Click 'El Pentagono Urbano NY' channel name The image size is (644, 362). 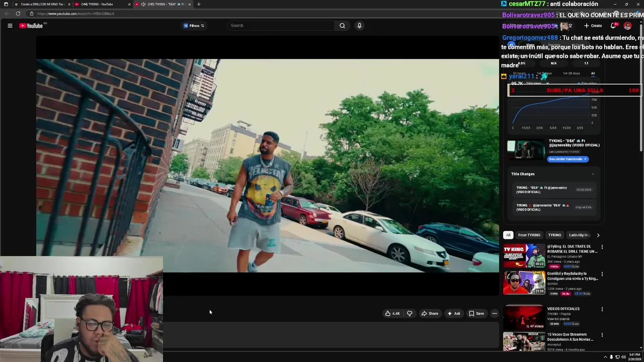point(565,256)
